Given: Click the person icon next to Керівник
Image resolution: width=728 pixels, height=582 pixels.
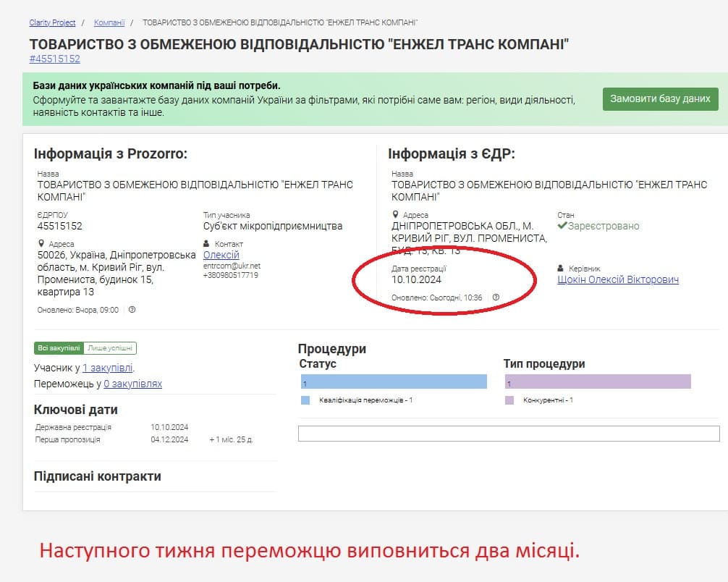Looking at the screenshot, I should pos(561,269).
